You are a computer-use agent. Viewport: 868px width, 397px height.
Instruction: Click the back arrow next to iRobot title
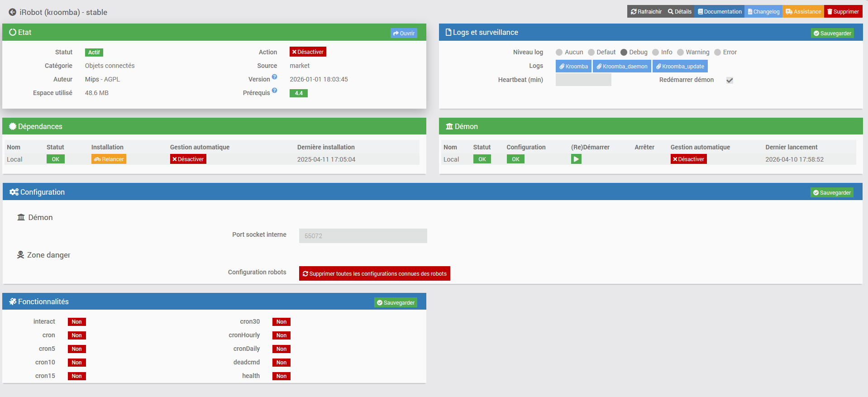[x=13, y=12]
